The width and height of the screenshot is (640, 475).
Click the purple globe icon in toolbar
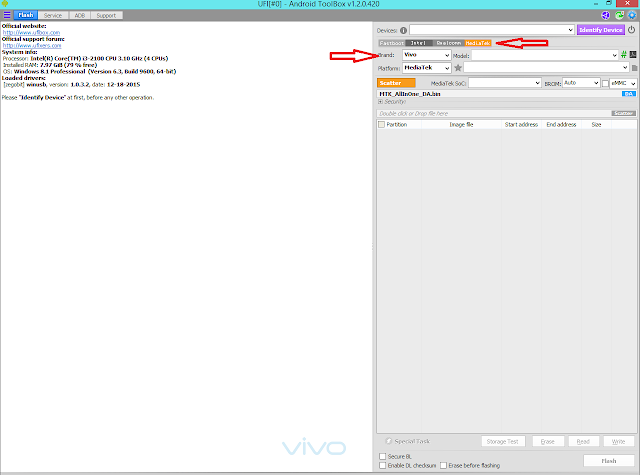point(605,15)
